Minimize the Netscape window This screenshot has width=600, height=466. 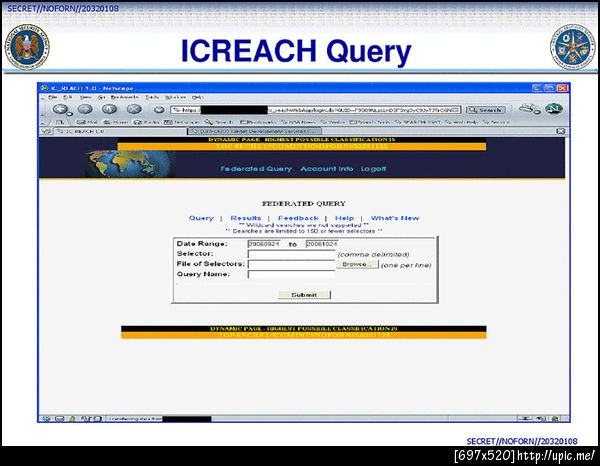537,88
